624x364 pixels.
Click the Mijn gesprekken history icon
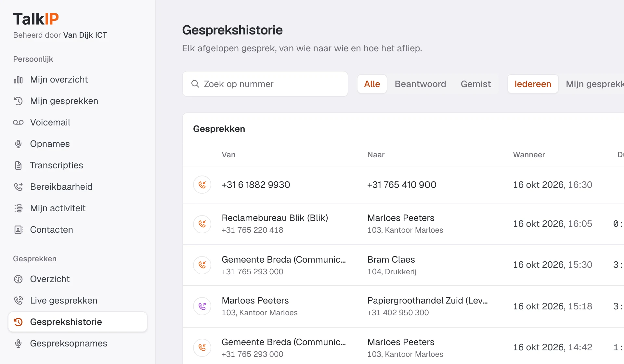(18, 101)
